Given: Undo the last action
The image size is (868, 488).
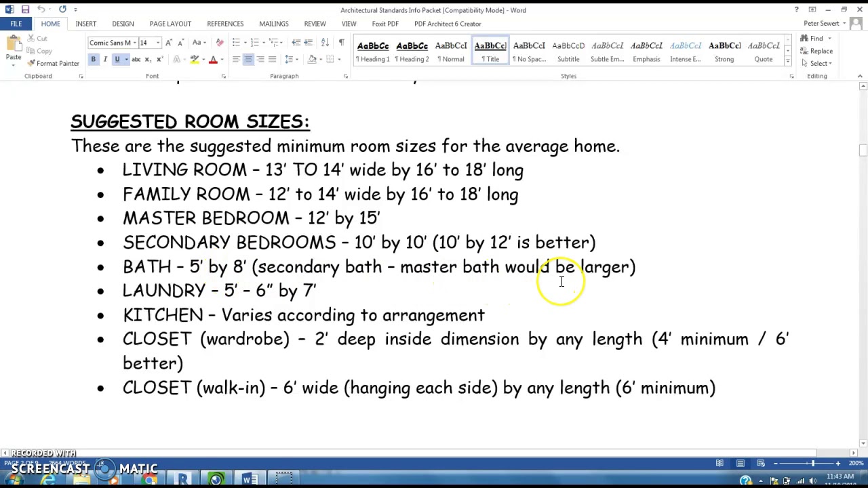Looking at the screenshot, I should coord(41,9).
